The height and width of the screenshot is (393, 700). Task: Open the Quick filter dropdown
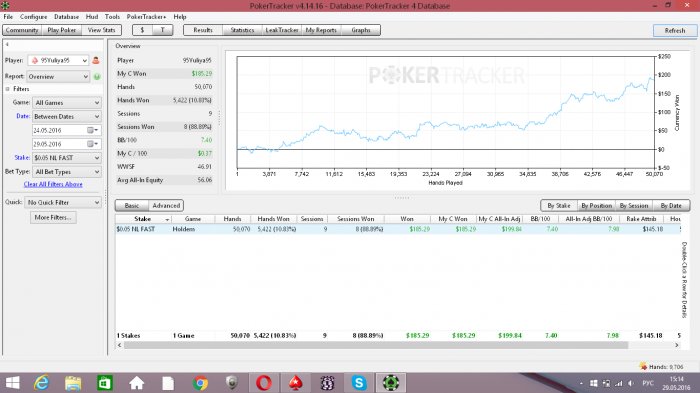[x=63, y=202]
